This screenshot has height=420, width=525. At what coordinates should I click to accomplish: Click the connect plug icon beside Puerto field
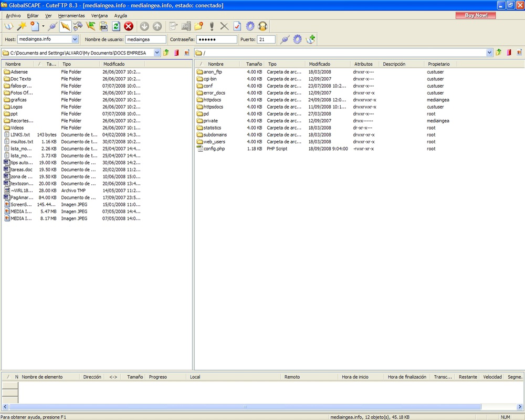point(285,39)
